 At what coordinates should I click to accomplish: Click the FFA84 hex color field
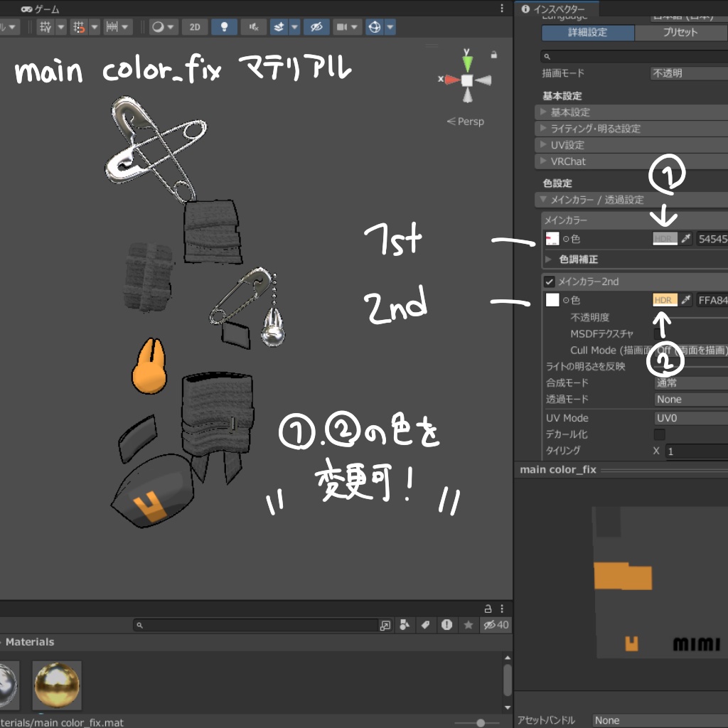click(x=712, y=301)
